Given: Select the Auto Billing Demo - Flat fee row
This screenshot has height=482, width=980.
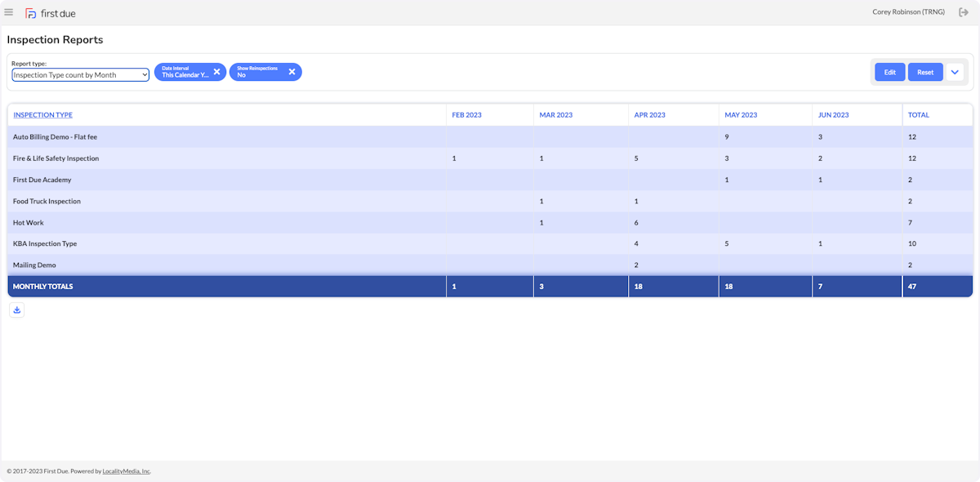Looking at the screenshot, I should (490, 137).
